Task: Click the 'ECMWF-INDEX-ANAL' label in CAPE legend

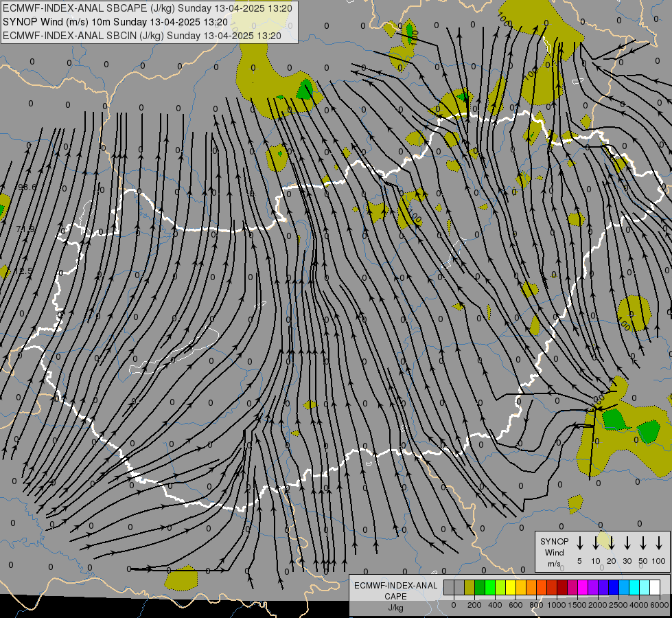Action: coord(395,586)
